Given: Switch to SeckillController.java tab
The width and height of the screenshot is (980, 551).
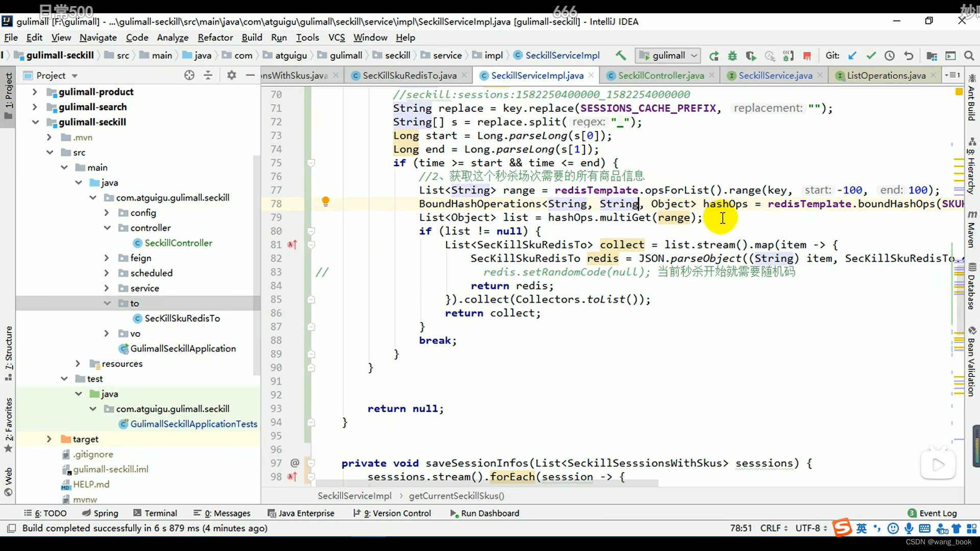Looking at the screenshot, I should [x=660, y=76].
